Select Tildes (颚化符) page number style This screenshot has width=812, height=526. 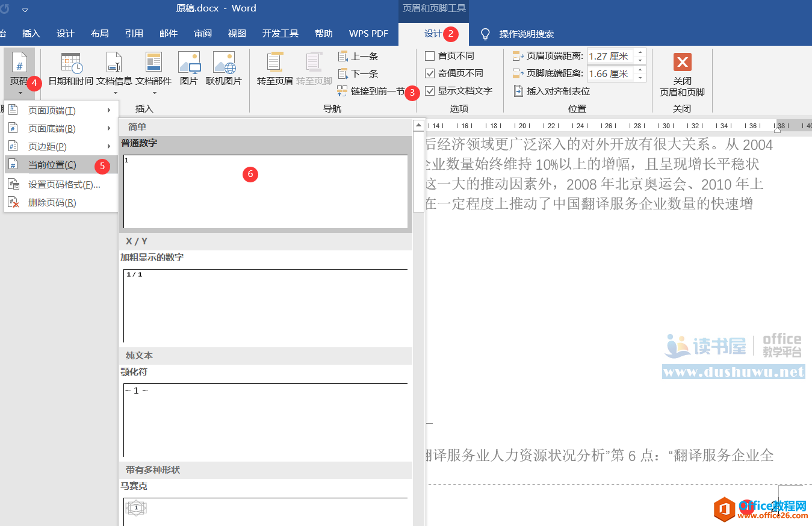point(265,419)
